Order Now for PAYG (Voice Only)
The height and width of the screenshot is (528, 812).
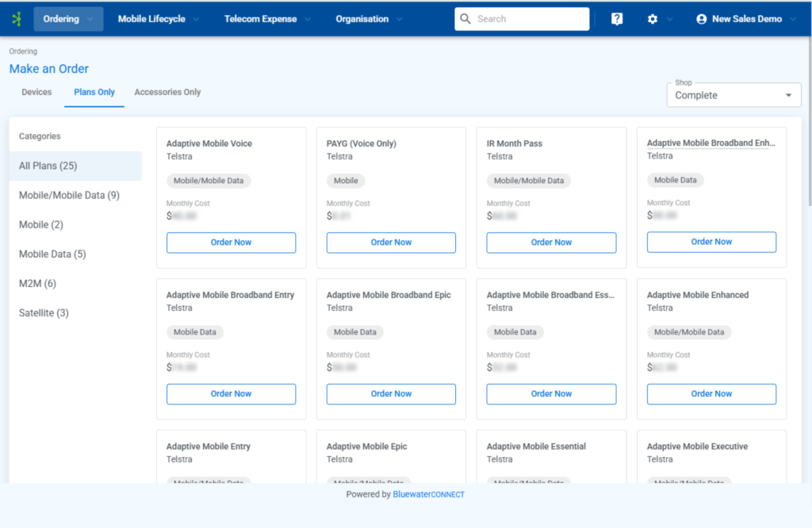tap(391, 242)
